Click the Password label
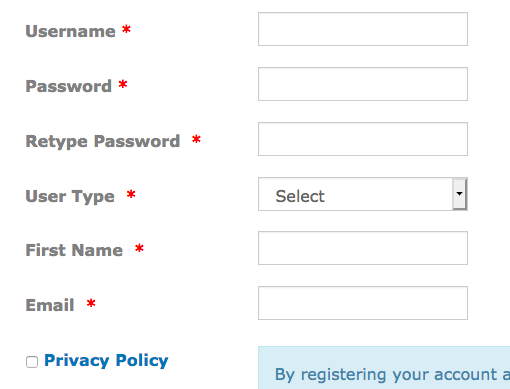 (x=68, y=86)
